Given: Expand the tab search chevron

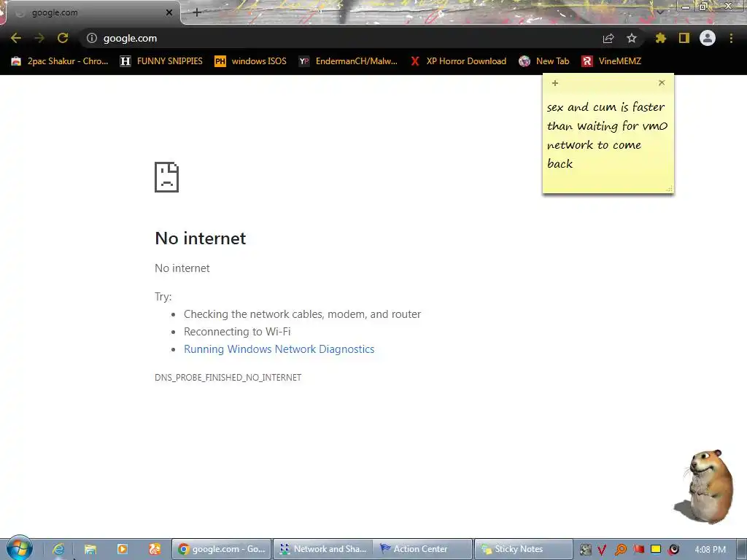Looking at the screenshot, I should tap(659, 12).
